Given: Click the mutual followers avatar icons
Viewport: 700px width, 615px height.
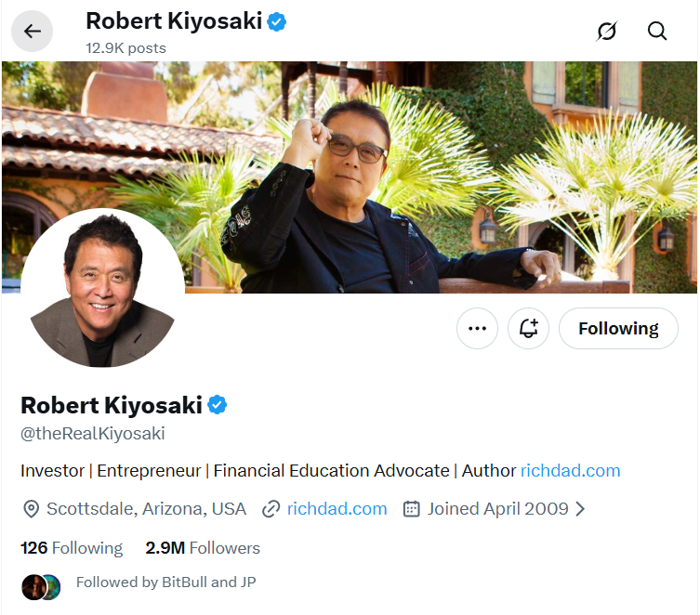Looking at the screenshot, I should [40, 586].
